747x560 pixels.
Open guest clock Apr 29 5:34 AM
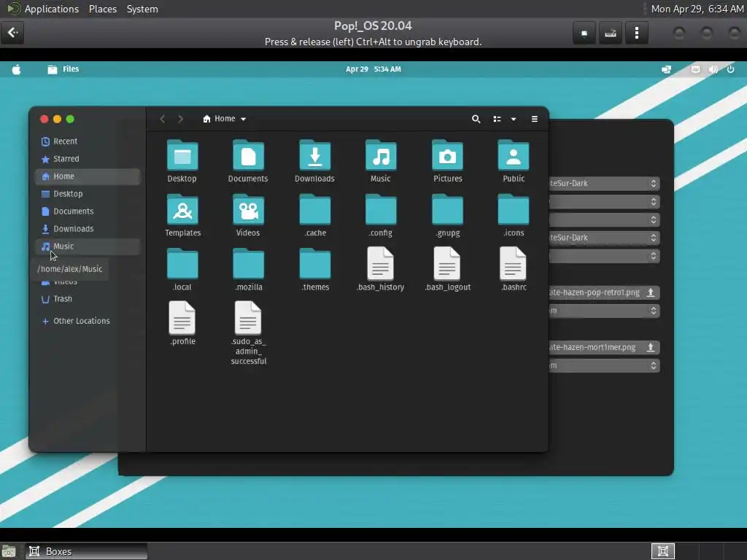click(x=373, y=69)
